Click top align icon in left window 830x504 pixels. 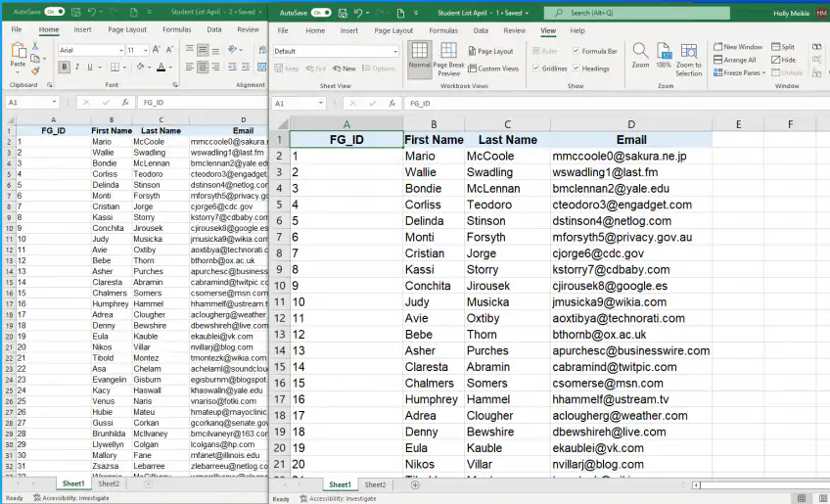(190, 50)
